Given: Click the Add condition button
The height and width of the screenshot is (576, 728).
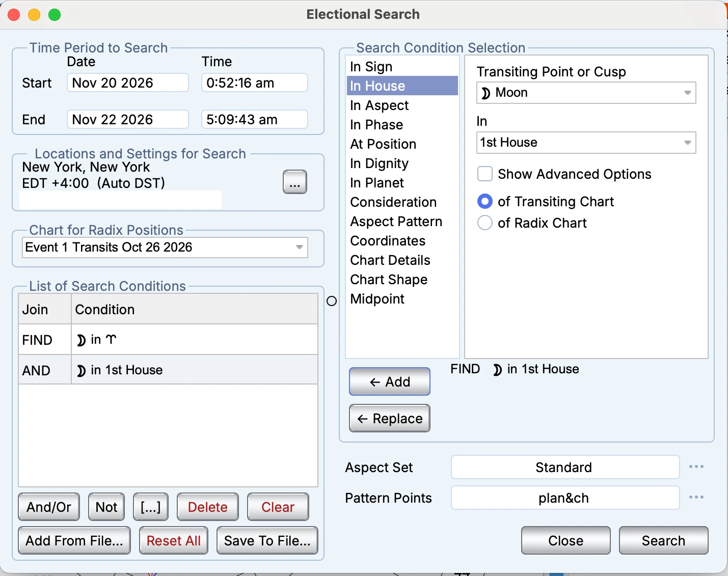Looking at the screenshot, I should [x=390, y=381].
